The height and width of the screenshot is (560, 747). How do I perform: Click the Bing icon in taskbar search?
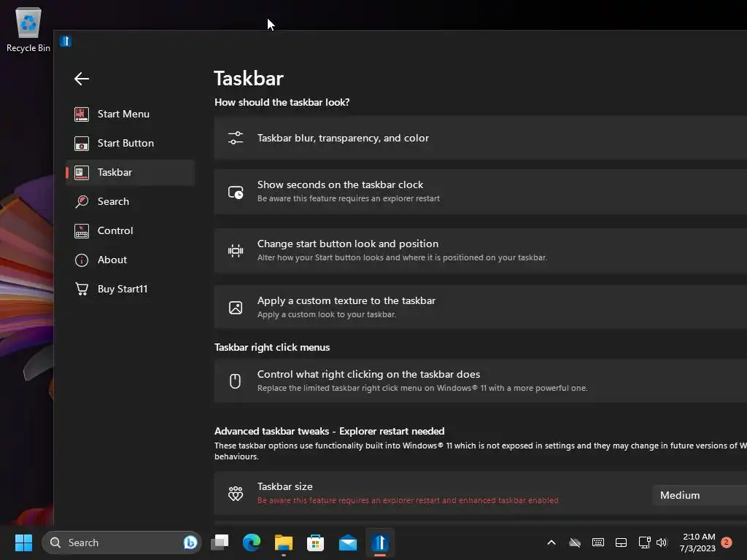(x=190, y=542)
